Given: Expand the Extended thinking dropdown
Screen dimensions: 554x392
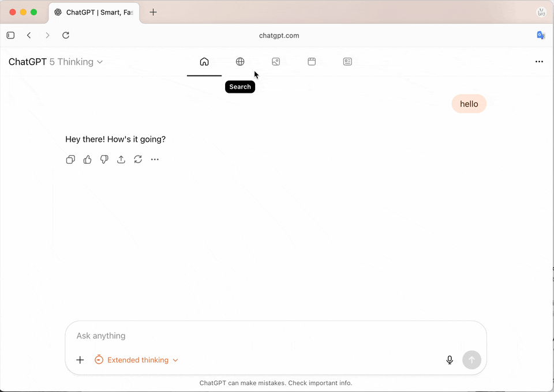Looking at the screenshot, I should pos(137,360).
